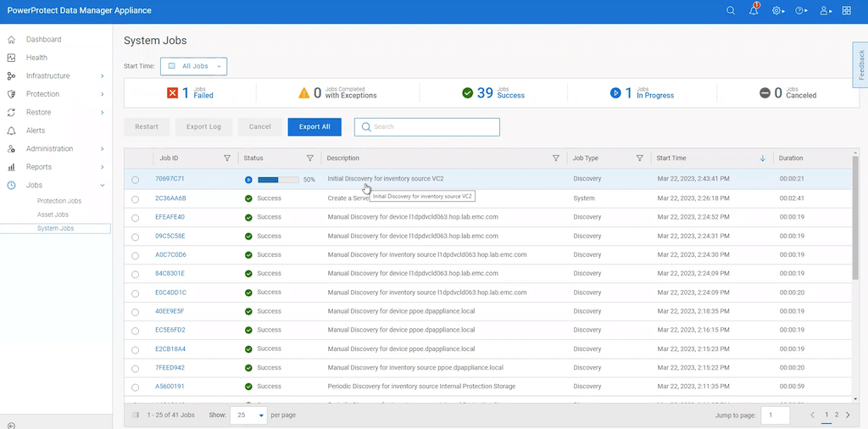Open the 25 per page dropdown

pyautogui.click(x=248, y=415)
